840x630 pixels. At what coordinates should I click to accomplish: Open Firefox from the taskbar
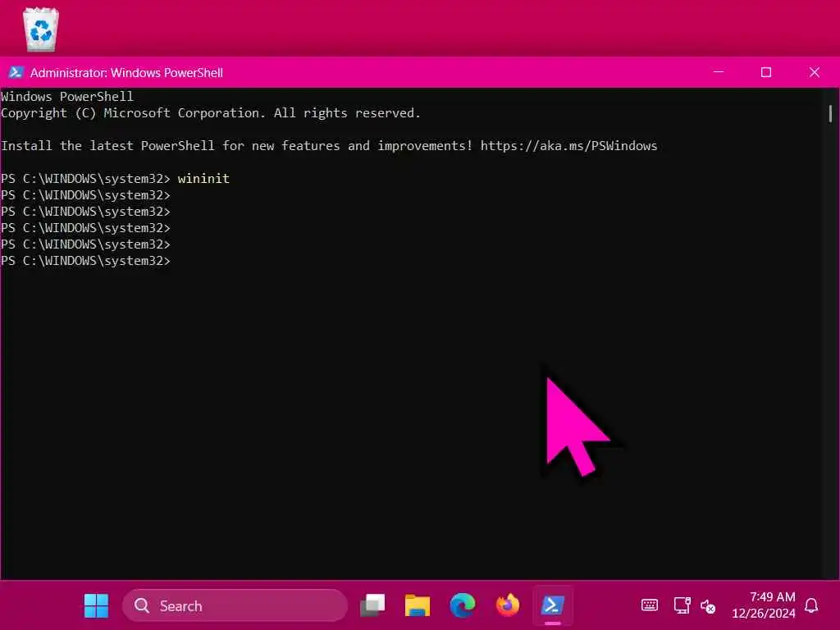[x=507, y=606]
